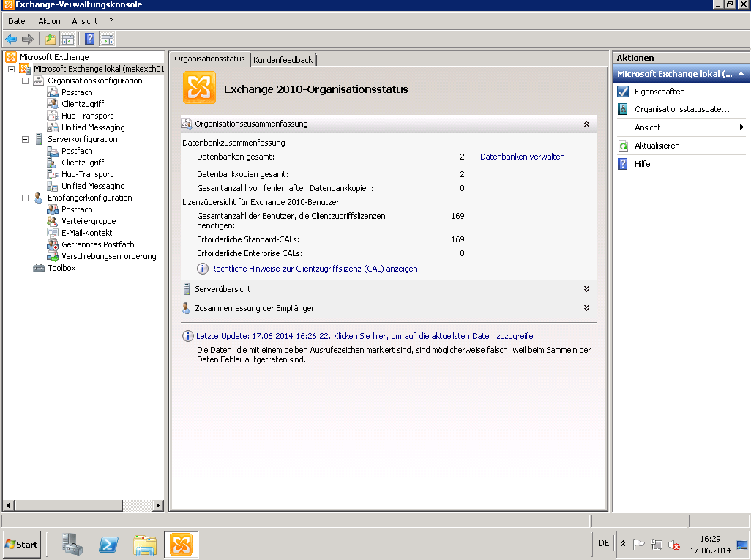Click the Datenbanken verwalten link
Screen dimensions: 751x560
[x=522, y=157]
